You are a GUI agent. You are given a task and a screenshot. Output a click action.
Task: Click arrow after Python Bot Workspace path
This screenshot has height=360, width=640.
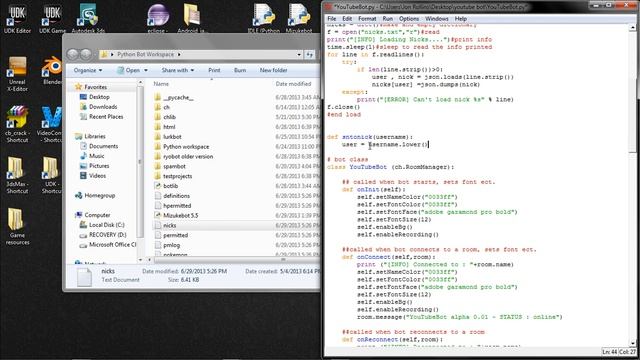coord(179,54)
